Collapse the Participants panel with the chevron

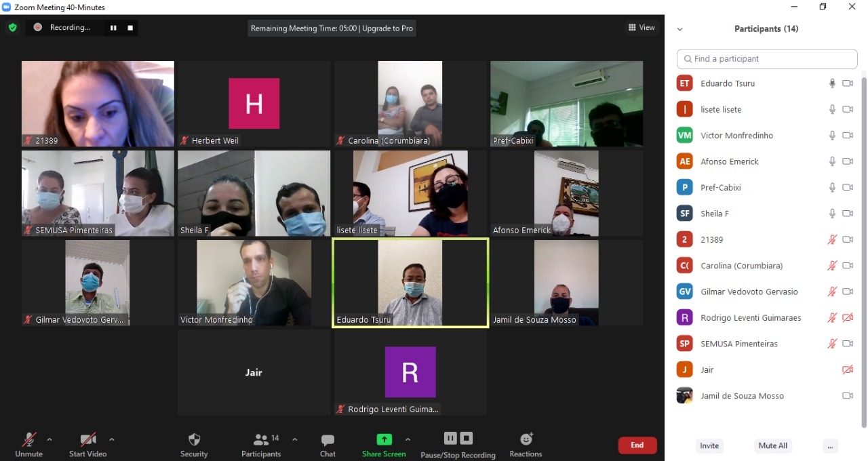point(680,29)
